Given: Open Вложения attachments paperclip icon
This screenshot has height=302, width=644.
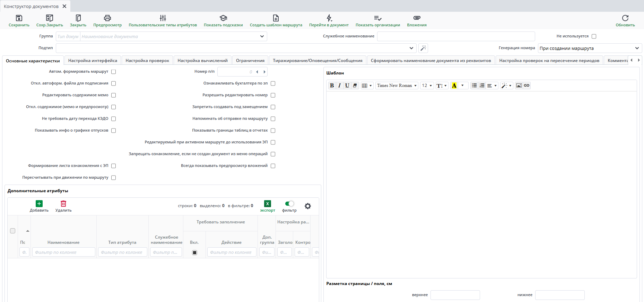Looking at the screenshot, I should 417,18.
